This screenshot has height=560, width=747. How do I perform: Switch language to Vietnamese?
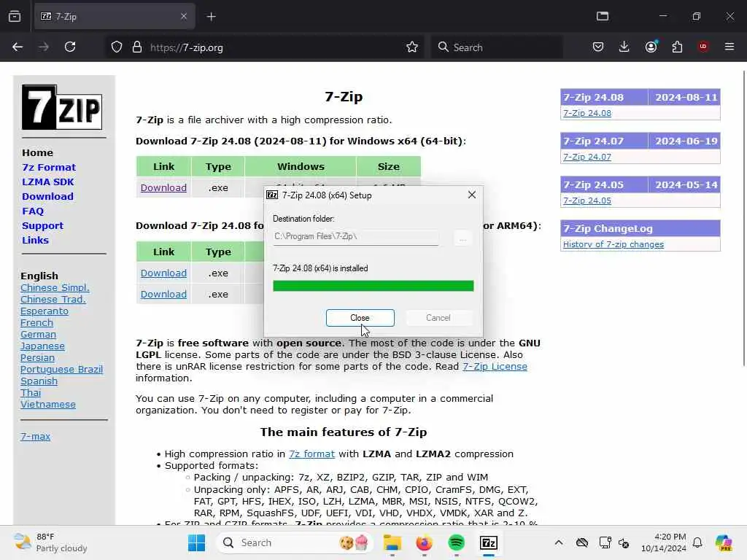(47, 404)
